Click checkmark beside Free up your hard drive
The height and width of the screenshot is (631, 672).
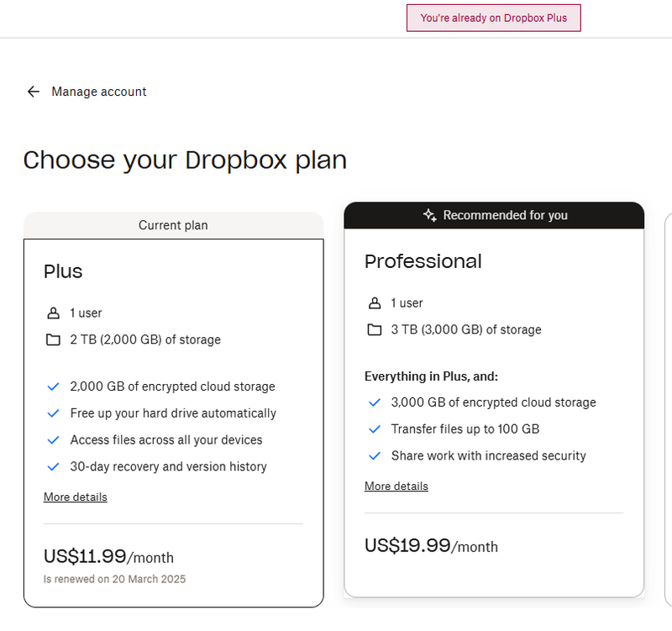point(53,413)
